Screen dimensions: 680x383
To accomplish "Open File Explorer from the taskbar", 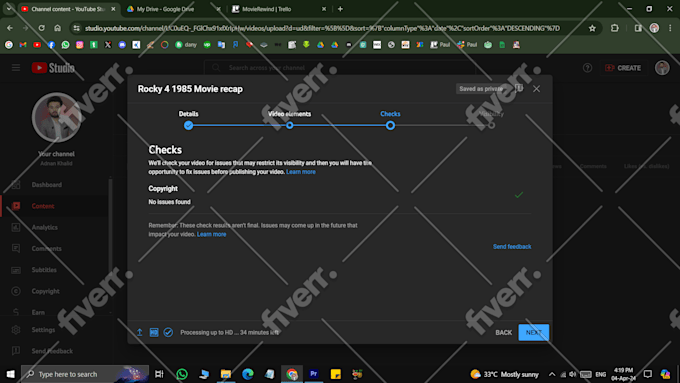I will 226,374.
